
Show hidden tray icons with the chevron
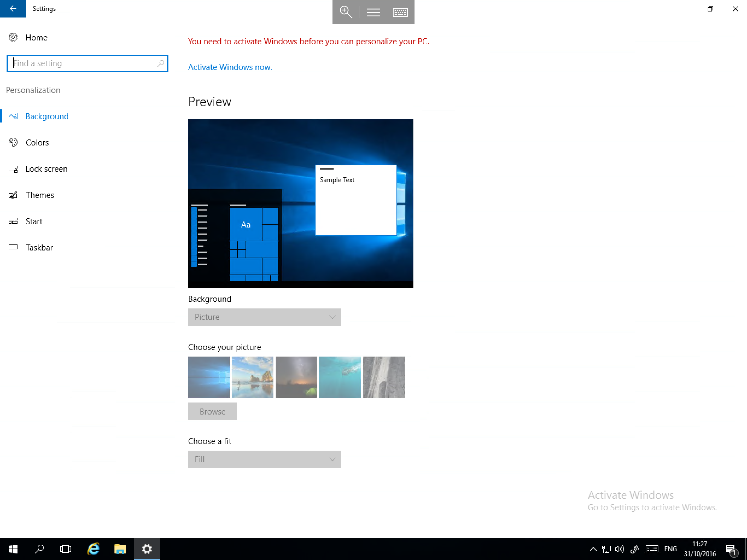593,549
